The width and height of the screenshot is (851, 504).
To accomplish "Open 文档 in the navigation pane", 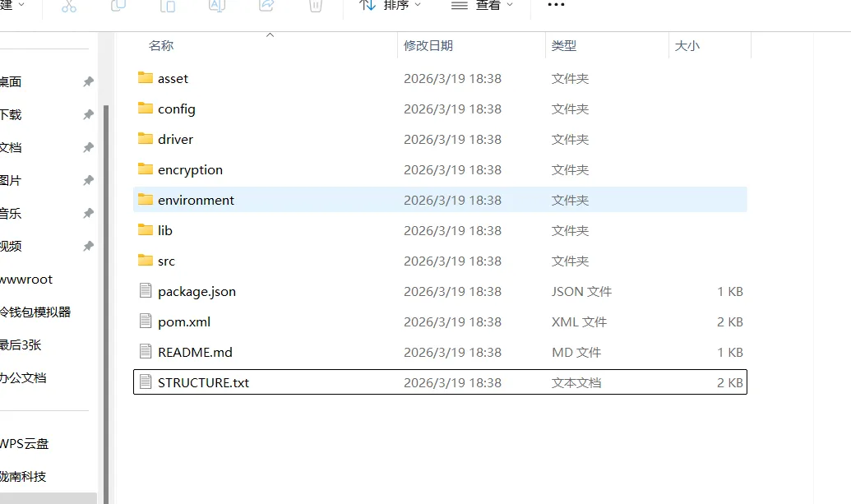I will click(x=11, y=147).
